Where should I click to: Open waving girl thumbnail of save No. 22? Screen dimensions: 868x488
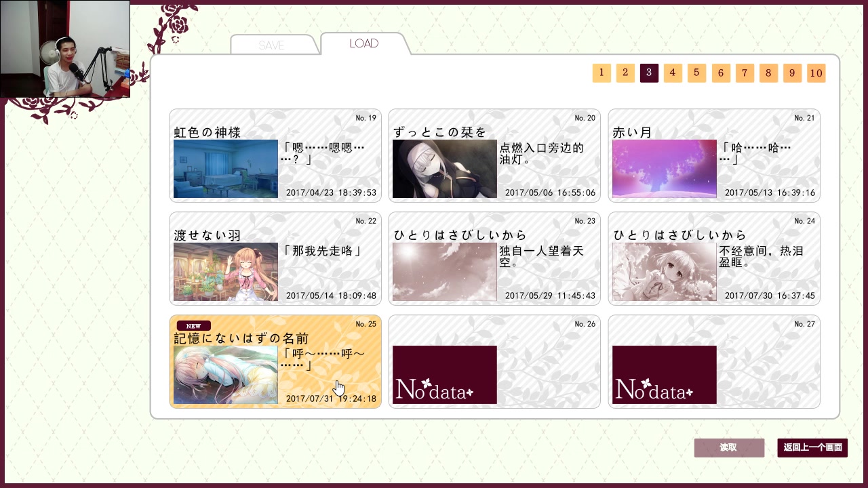tap(226, 272)
